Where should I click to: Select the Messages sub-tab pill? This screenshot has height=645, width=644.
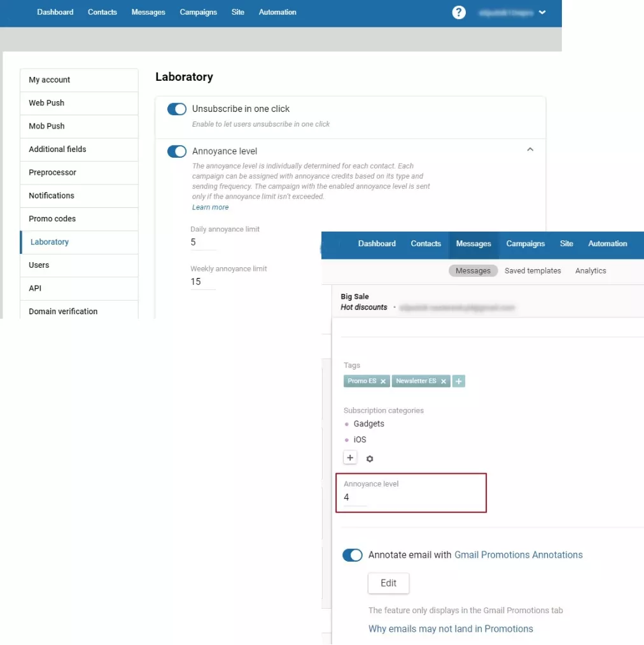coord(473,271)
